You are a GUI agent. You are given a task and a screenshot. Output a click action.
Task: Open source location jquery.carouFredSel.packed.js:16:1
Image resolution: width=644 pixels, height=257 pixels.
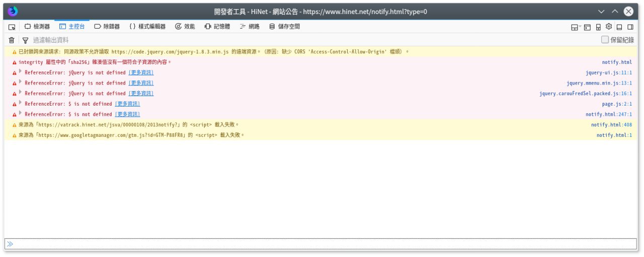coord(586,94)
